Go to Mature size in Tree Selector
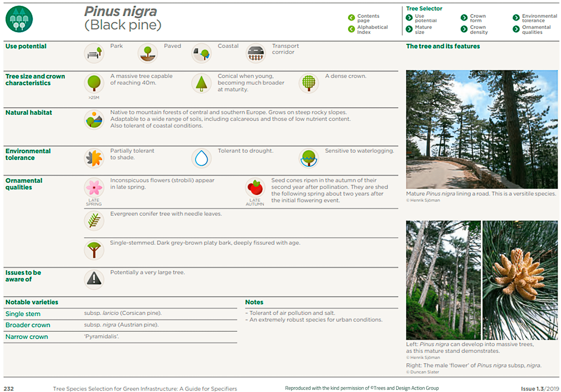This screenshot has height=392, width=561. [x=423, y=30]
